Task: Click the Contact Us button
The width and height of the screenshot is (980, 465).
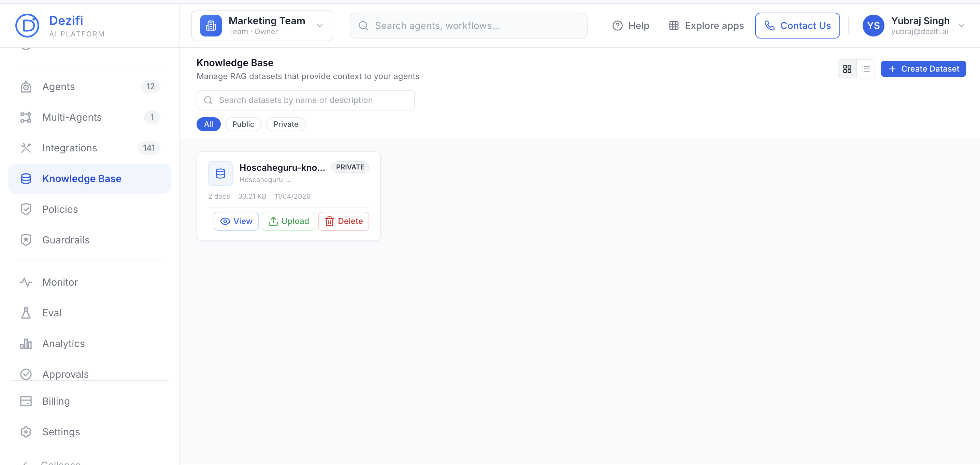Action: [x=797, y=26]
